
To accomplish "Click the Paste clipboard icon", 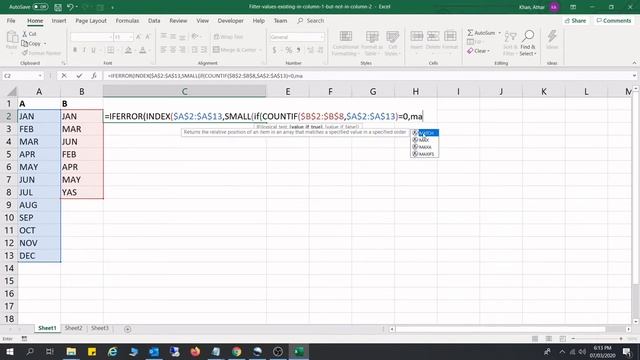I will (12, 37).
